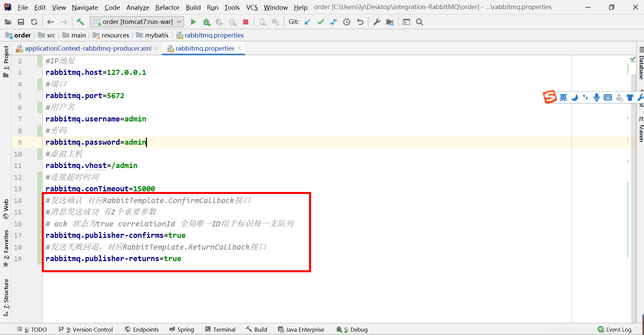Open Java Enterprise tool window
This screenshot has height=335, width=644.
301,330
